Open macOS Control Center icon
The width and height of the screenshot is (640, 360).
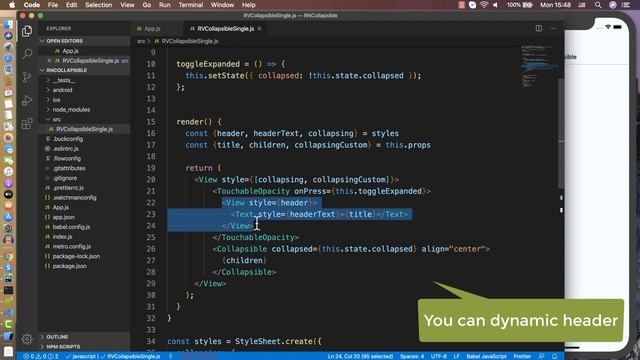coord(626,5)
